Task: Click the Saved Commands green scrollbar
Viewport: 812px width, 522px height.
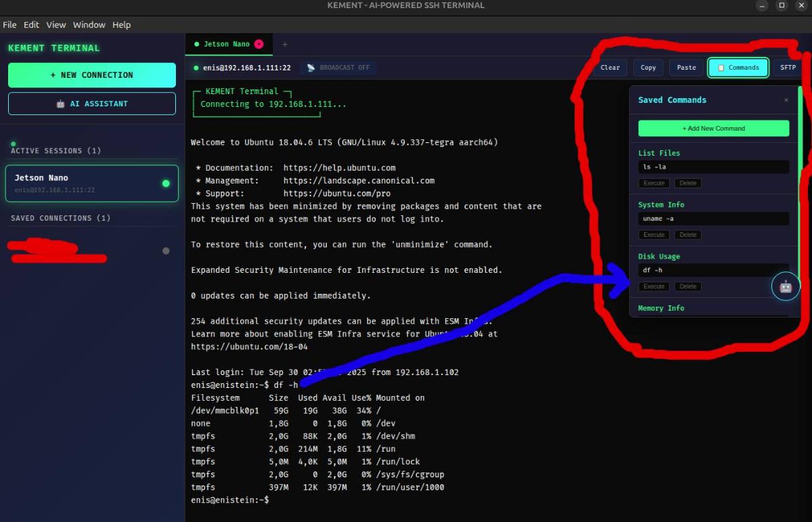Action: click(x=799, y=183)
